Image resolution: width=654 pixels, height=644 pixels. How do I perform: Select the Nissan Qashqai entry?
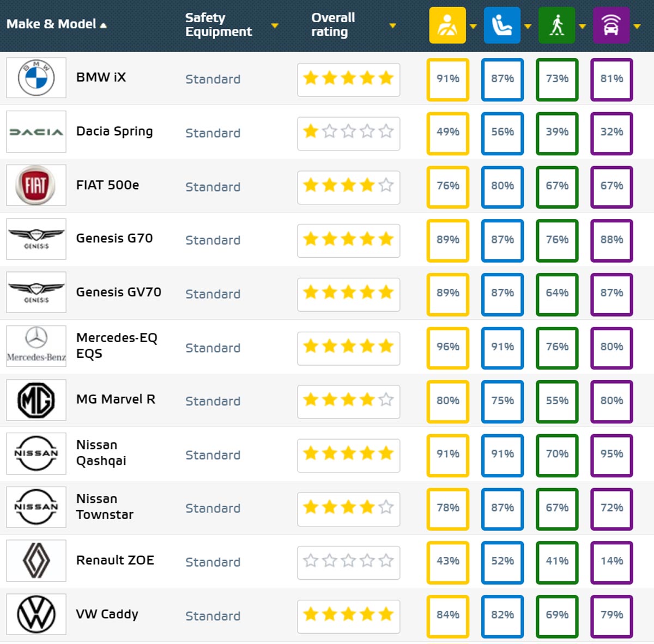[x=101, y=453]
